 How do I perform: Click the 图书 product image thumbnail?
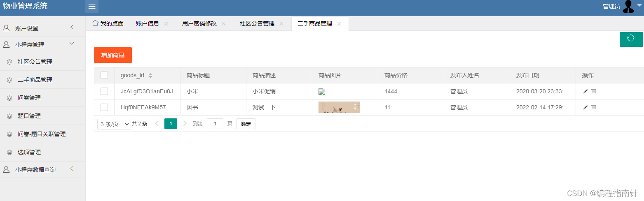click(339, 107)
